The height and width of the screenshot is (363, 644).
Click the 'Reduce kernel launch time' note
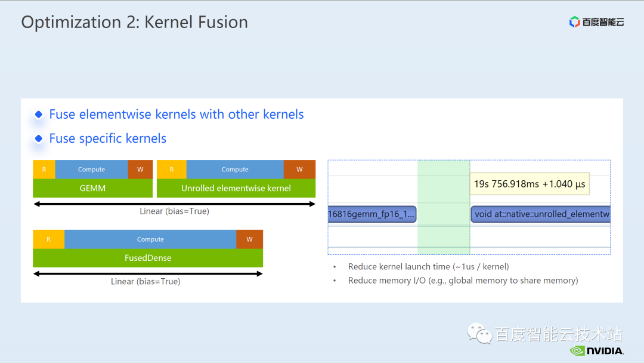(x=428, y=267)
